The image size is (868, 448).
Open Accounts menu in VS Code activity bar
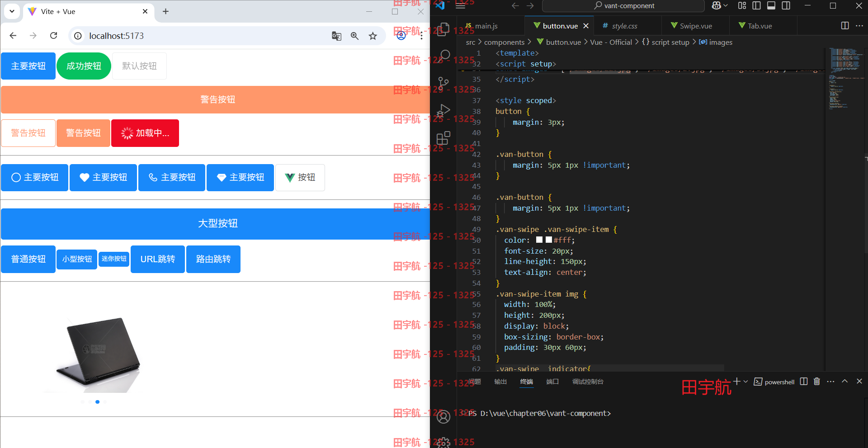(x=443, y=416)
